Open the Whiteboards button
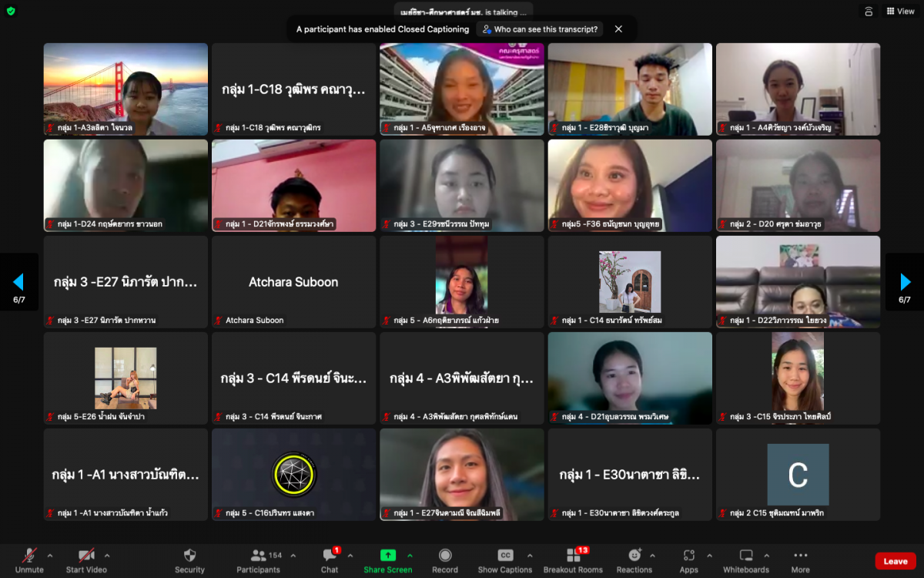924x578 pixels. [x=745, y=560]
